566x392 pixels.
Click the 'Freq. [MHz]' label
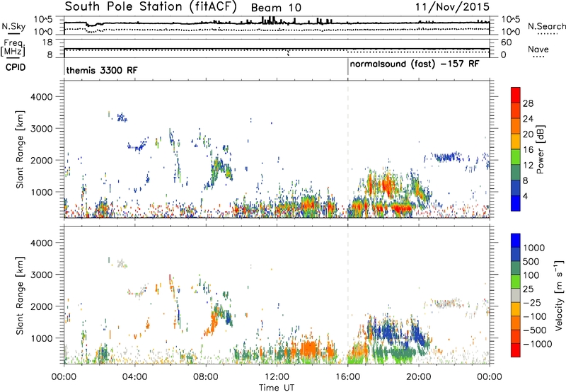(13, 48)
